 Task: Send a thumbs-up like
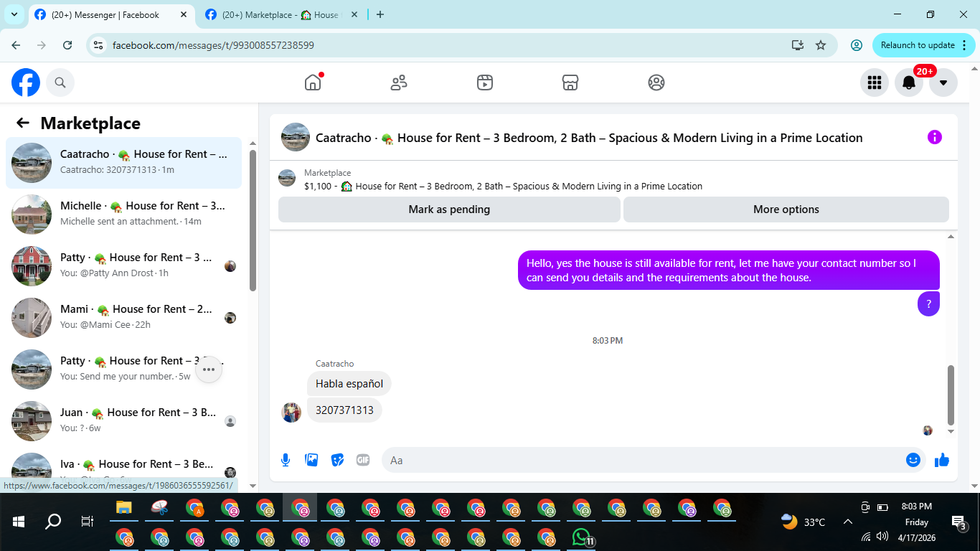(942, 460)
